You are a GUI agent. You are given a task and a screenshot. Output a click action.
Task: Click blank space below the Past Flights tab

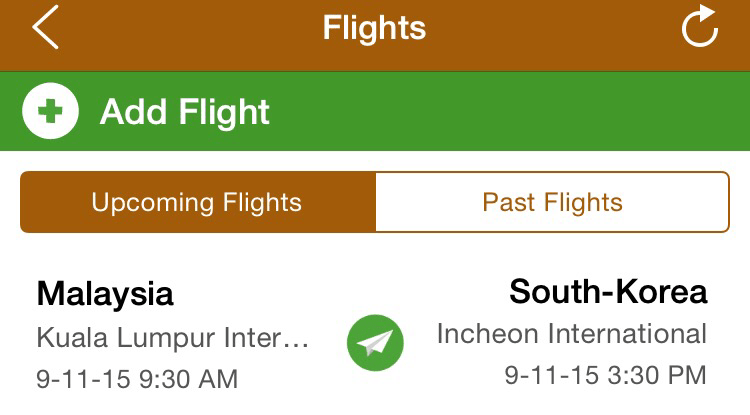coord(552,248)
